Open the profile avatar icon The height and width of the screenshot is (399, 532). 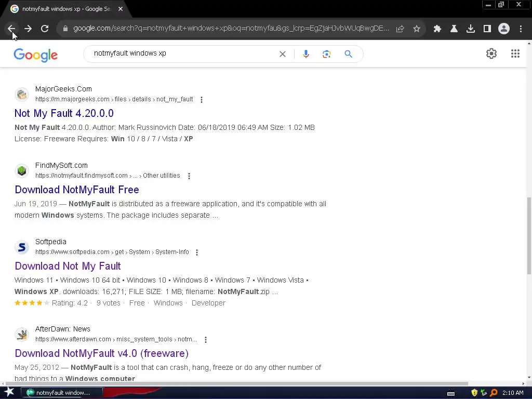pos(504,29)
